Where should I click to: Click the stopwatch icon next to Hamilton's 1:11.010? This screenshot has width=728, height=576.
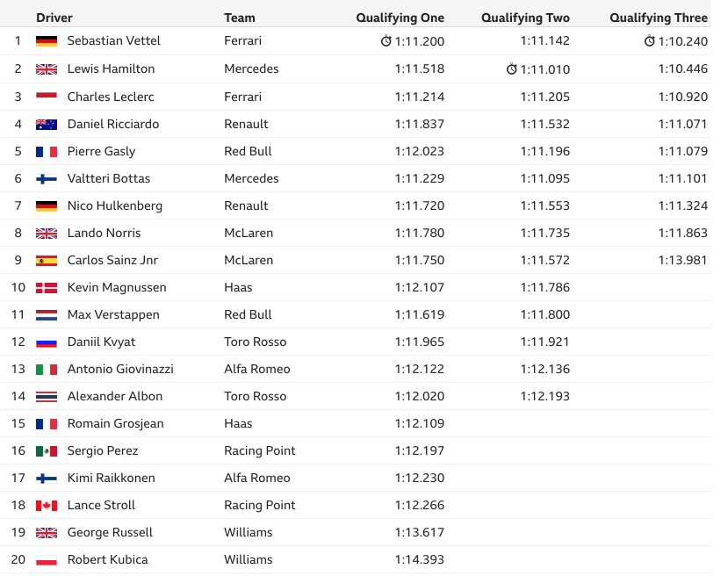point(511,68)
